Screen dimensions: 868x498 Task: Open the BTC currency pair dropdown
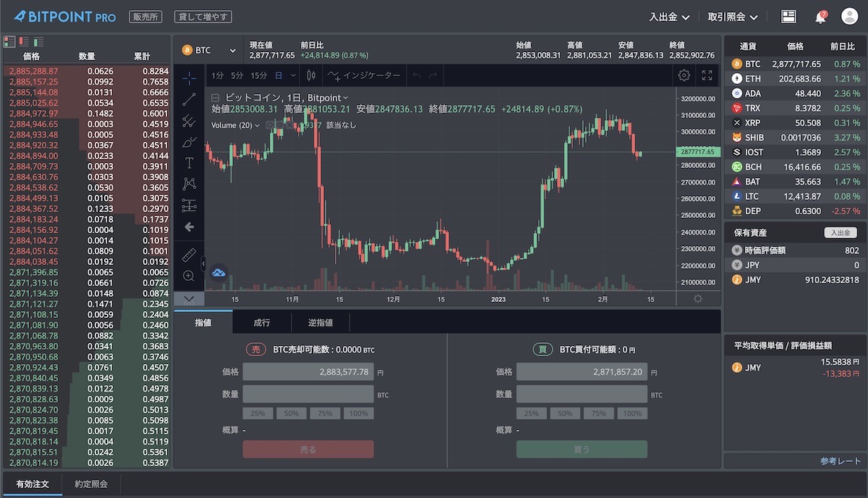tap(209, 50)
